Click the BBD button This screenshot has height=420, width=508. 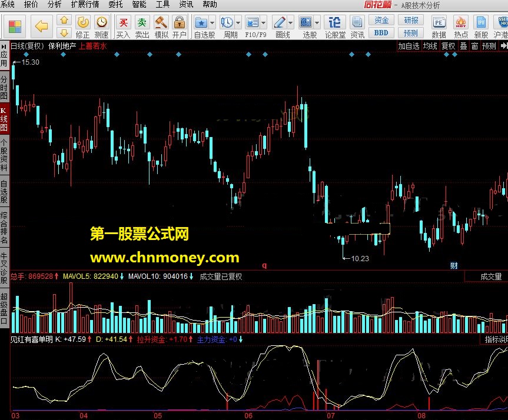click(381, 33)
